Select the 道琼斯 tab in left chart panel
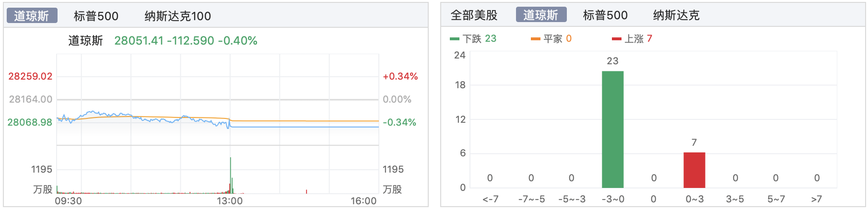Viewport: 868px width, 210px height. point(32,16)
